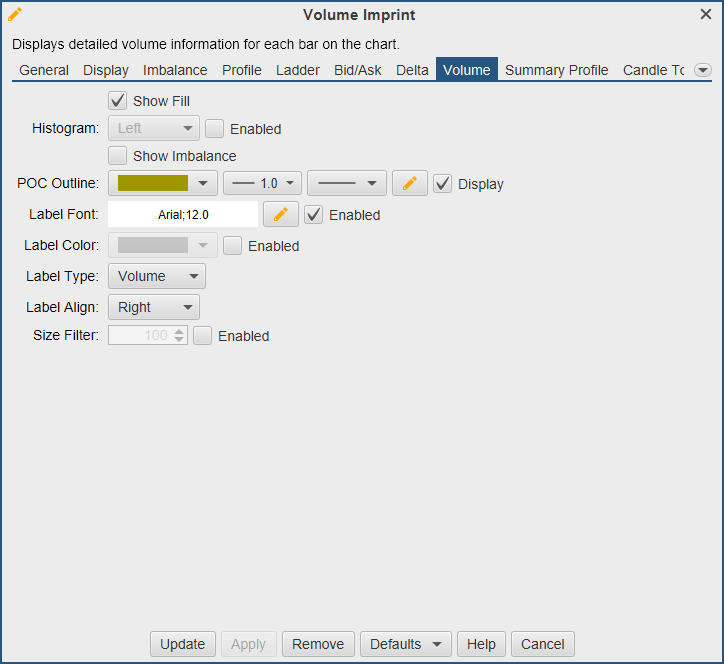Close the Volume Imprint dialog
724x664 pixels.
click(x=706, y=15)
